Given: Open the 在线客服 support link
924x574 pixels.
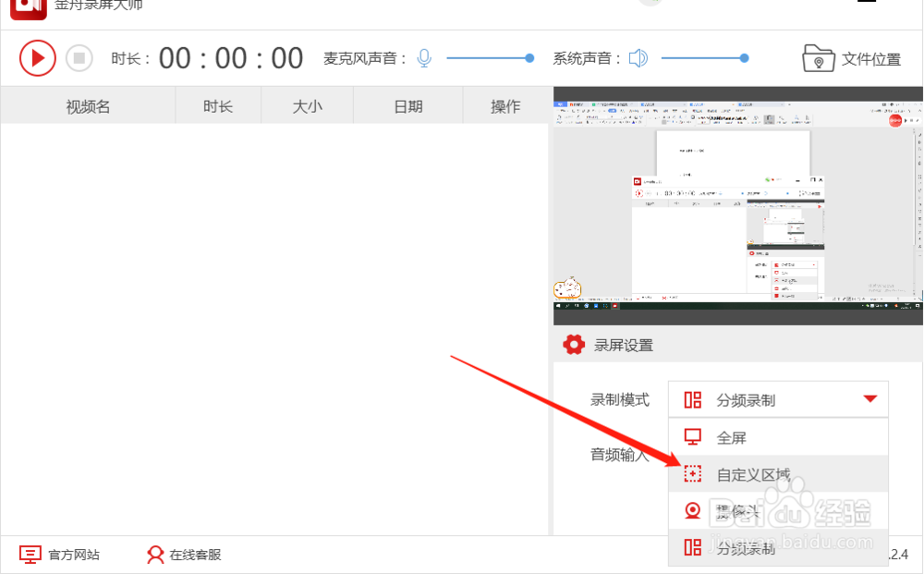Looking at the screenshot, I should click(195, 555).
